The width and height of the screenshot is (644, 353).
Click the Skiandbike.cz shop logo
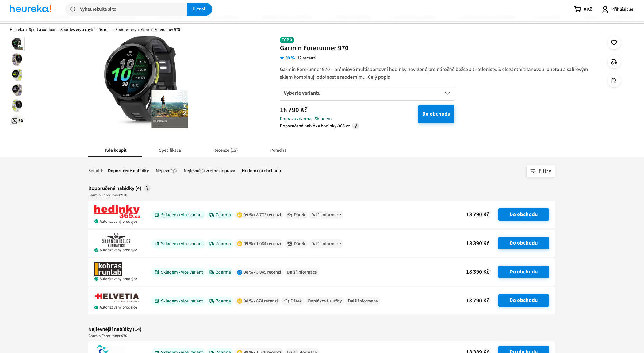pos(116,240)
